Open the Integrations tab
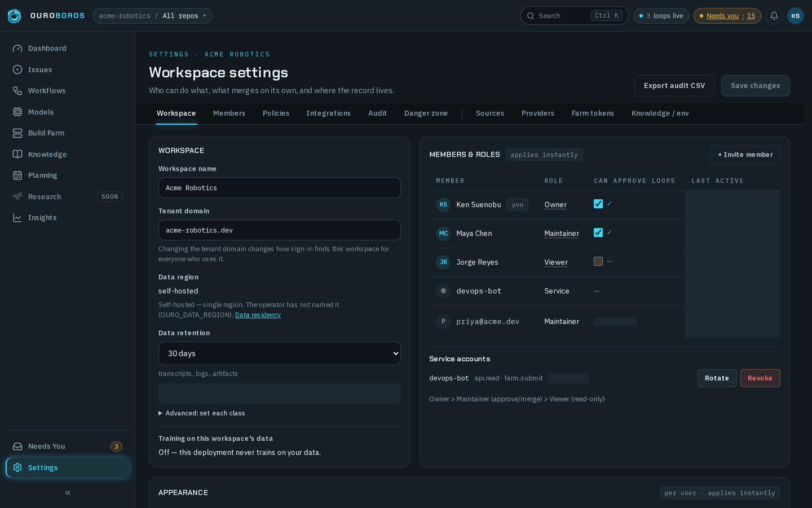The image size is (812, 508). [x=328, y=113]
